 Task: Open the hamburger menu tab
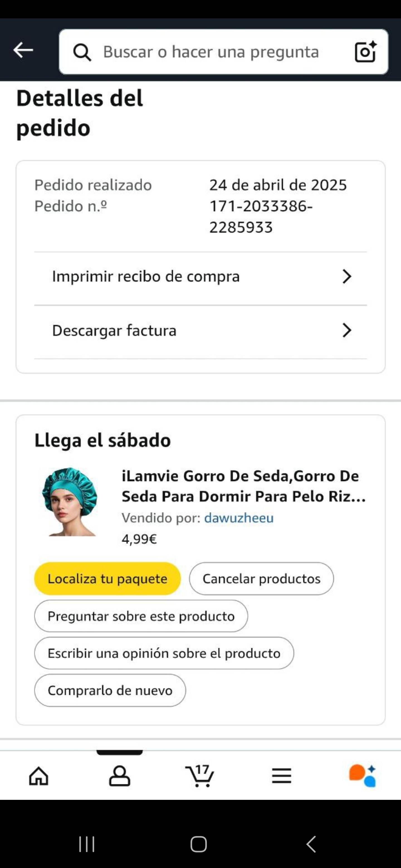pos(281,776)
